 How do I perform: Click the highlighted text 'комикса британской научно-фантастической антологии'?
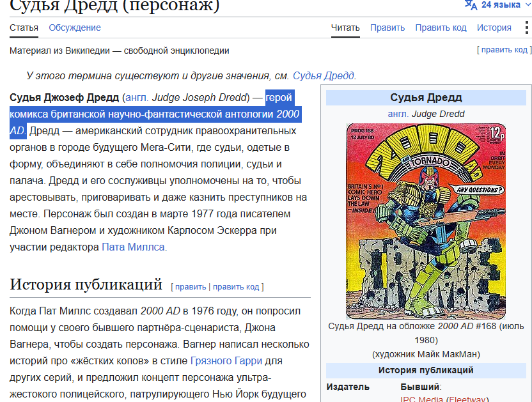pyautogui.click(x=141, y=114)
